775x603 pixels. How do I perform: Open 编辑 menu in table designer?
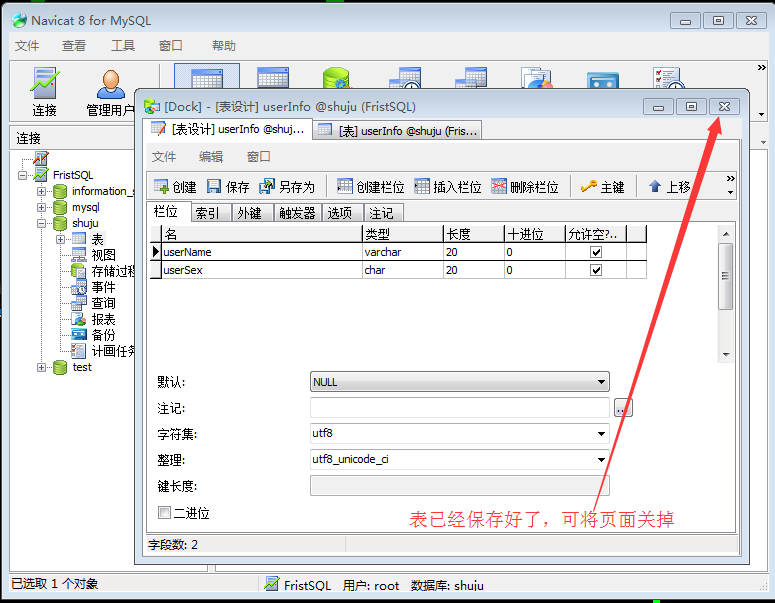211,157
